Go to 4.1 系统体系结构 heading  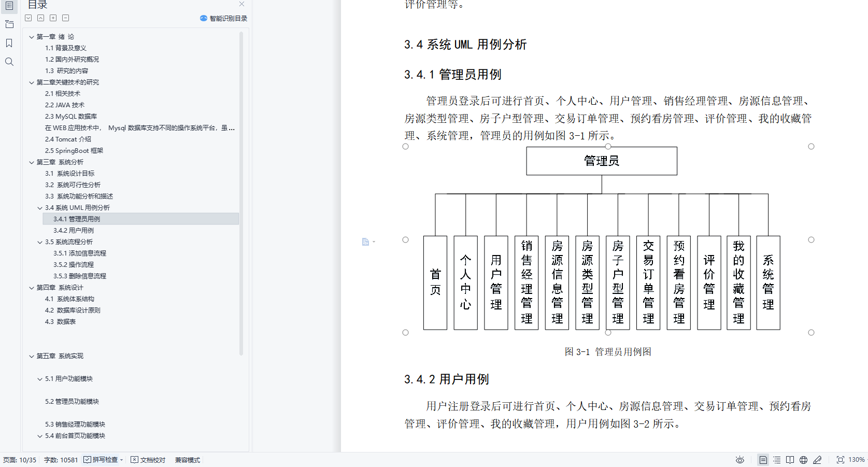click(x=70, y=299)
